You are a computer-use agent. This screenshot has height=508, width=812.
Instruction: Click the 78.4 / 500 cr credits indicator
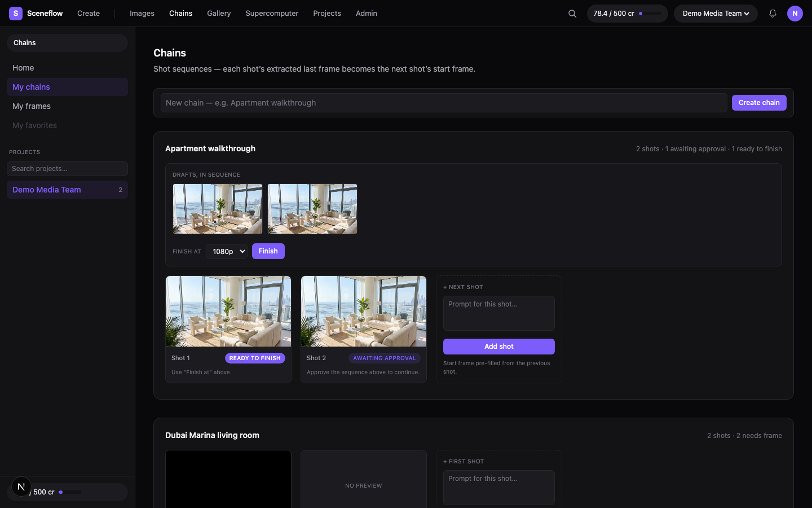627,14
